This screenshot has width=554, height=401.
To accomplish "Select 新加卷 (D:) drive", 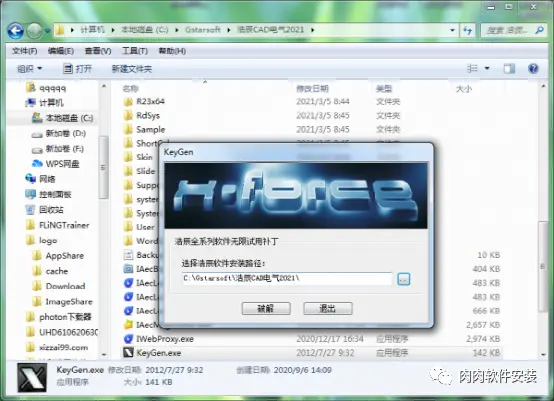I will 59,134.
